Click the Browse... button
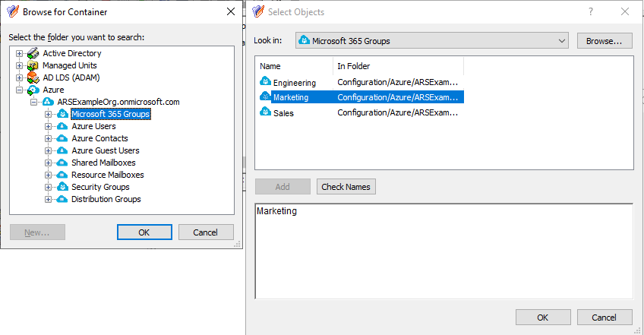The image size is (644, 335). [x=605, y=41]
